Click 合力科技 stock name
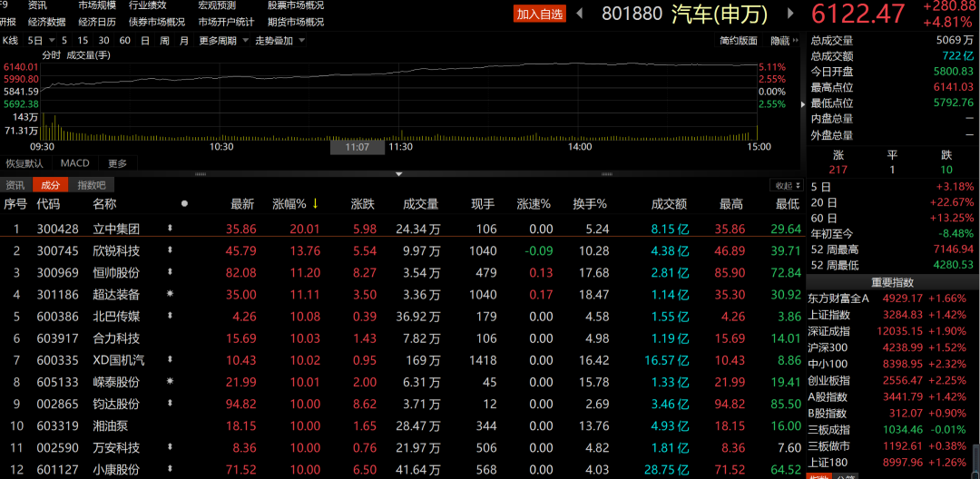This screenshot has height=479, width=980. point(116,337)
